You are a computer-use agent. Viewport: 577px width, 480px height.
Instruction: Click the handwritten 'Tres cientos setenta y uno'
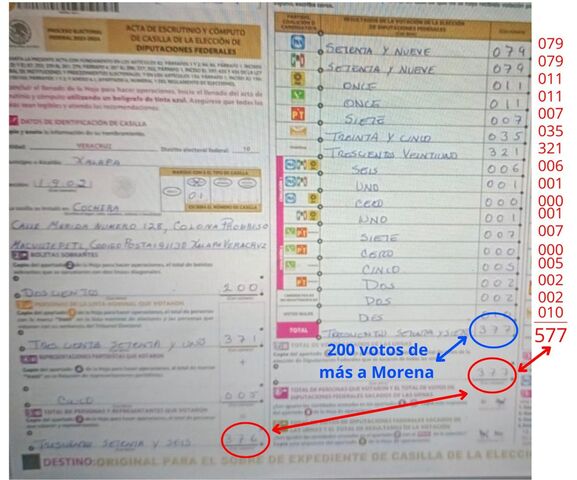click(x=117, y=345)
